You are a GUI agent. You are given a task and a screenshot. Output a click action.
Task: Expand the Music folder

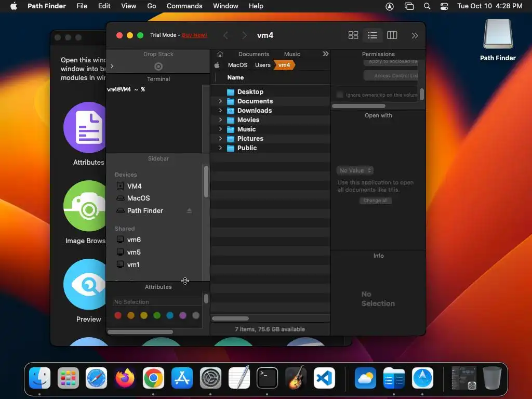(220, 129)
